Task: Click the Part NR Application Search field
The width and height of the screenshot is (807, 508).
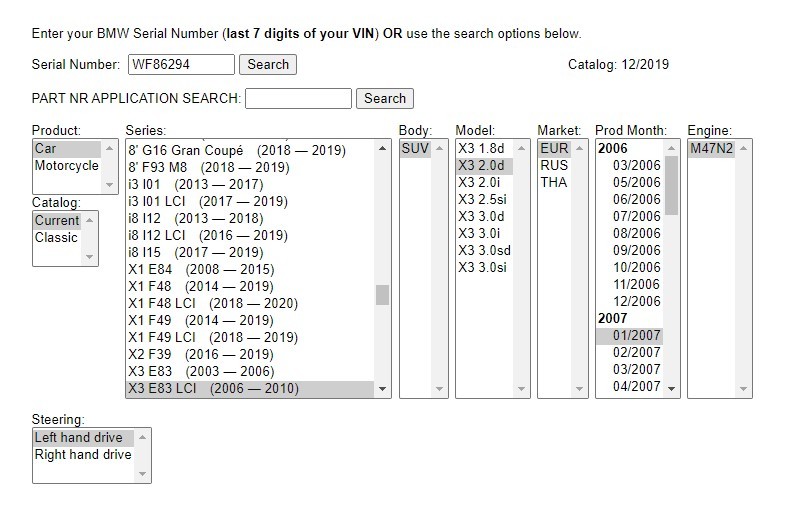Action: pyautogui.click(x=298, y=98)
